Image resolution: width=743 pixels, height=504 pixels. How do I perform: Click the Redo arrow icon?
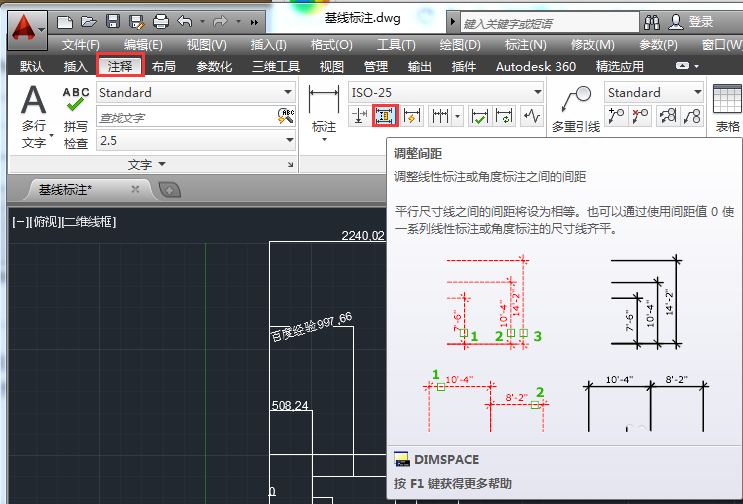tap(221, 22)
